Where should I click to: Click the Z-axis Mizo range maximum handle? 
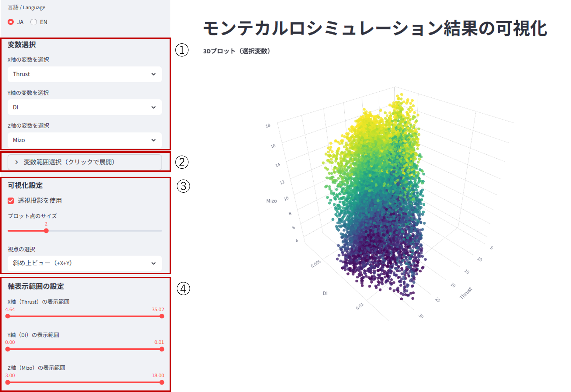(162, 382)
